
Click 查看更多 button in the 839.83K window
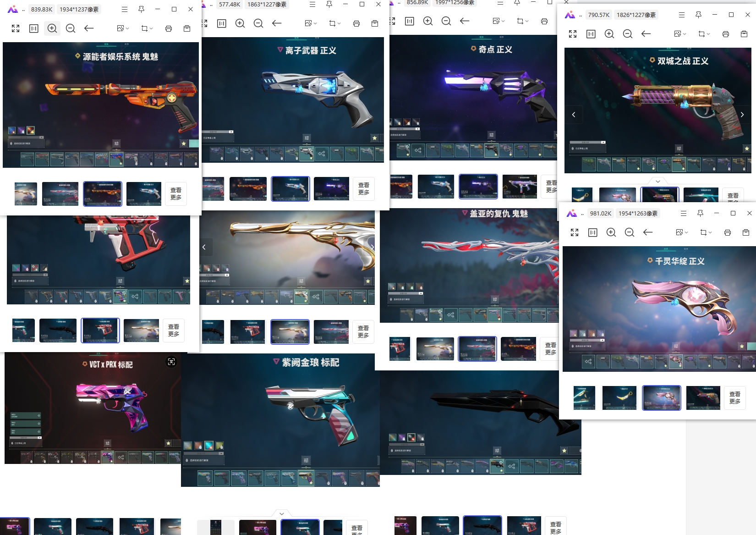[176, 193]
